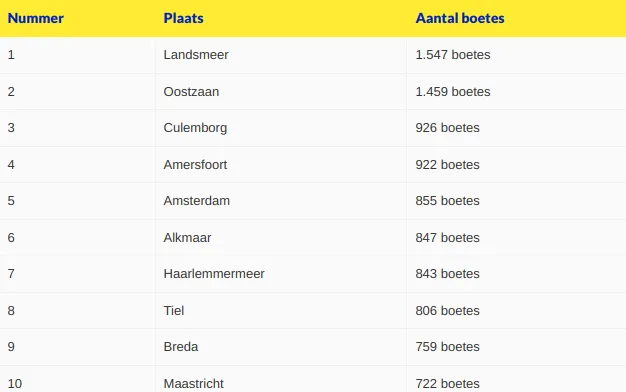626x392 pixels.
Task: Select the Landsmeer cell
Action: (x=196, y=55)
